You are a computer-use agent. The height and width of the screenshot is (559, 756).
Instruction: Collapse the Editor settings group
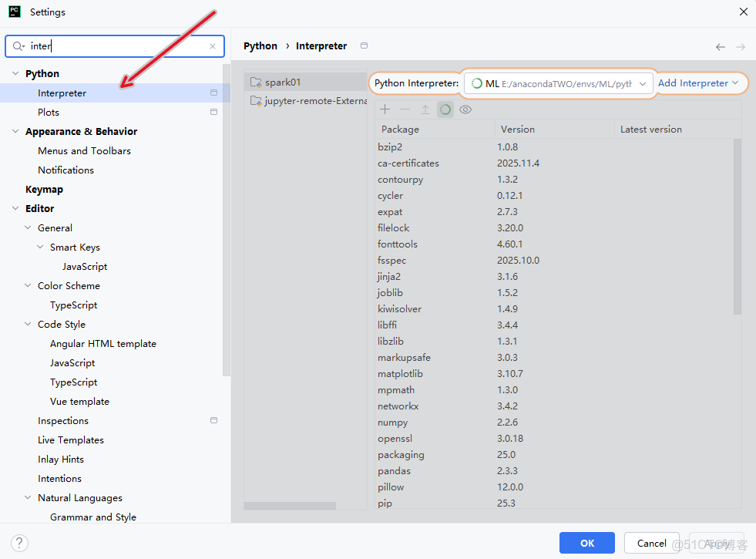pos(15,208)
